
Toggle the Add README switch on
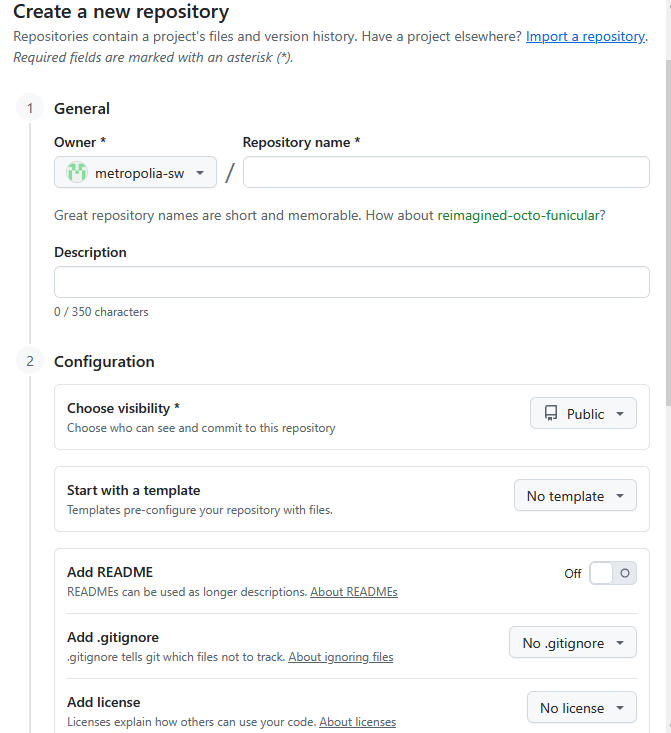click(612, 573)
